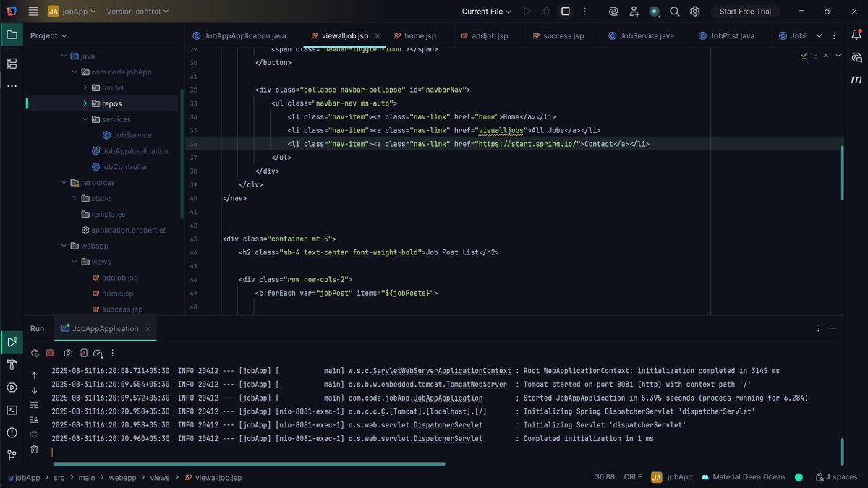This screenshot has width=868, height=488.
Task: Collapse the com.code.jobApp package
Action: 75,72
